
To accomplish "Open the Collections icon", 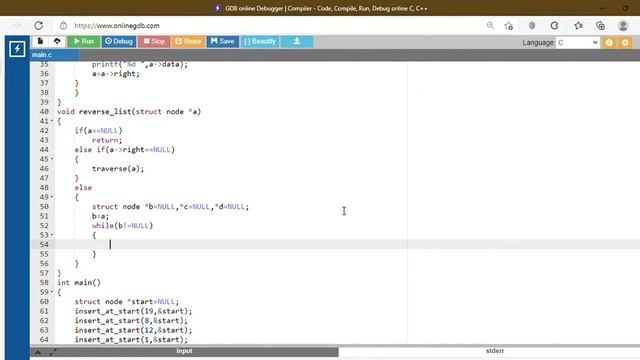I will (x=600, y=26).
